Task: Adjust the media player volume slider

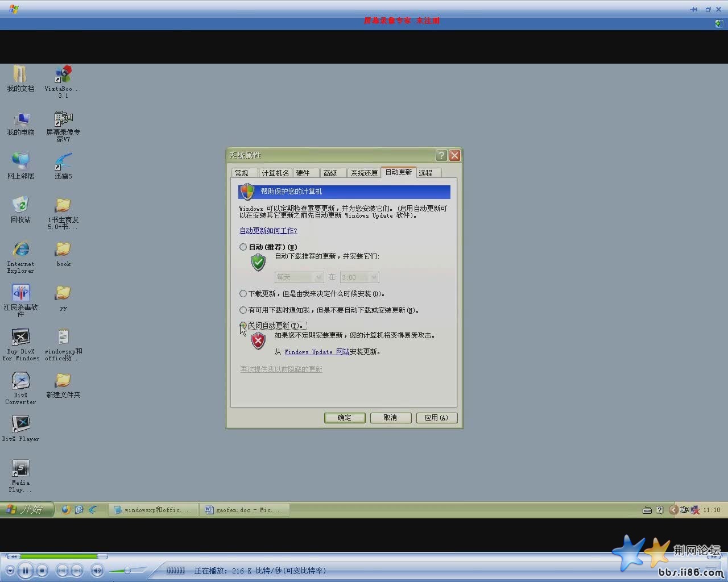Action: point(127,570)
